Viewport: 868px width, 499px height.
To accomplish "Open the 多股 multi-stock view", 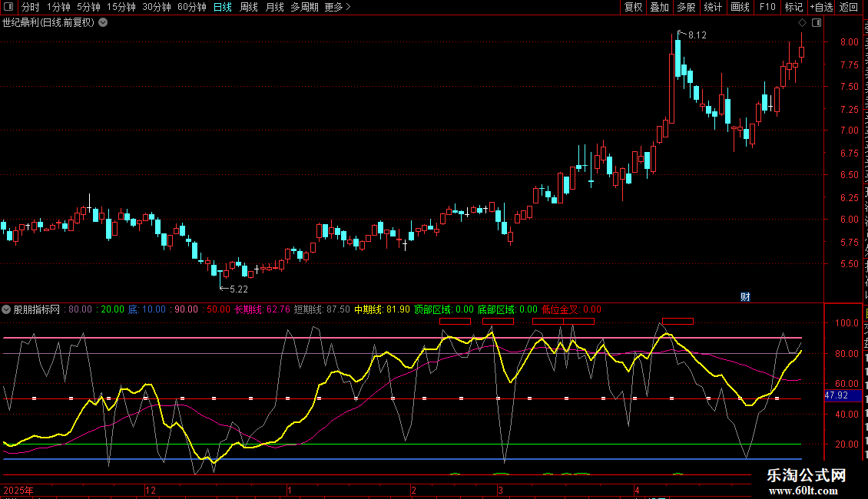I will (686, 7).
